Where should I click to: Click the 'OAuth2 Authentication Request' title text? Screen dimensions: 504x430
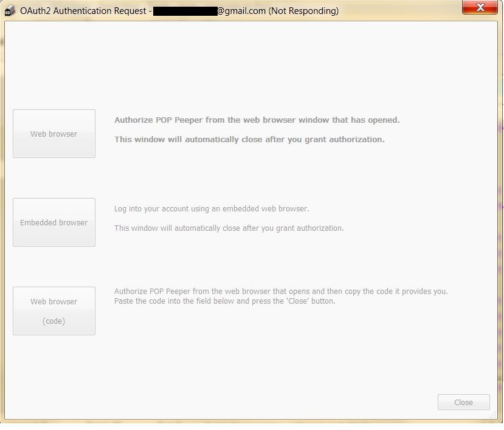pos(83,10)
